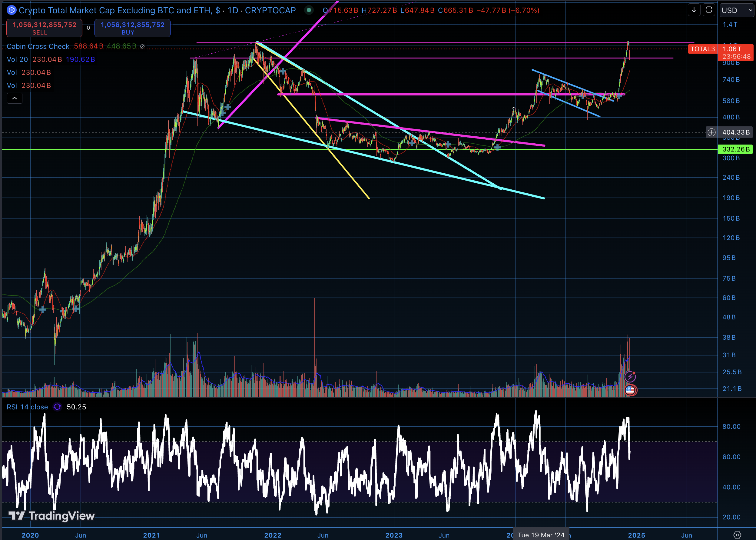
Task: Collapse the indicator legend with chevron
Action: (x=15, y=98)
